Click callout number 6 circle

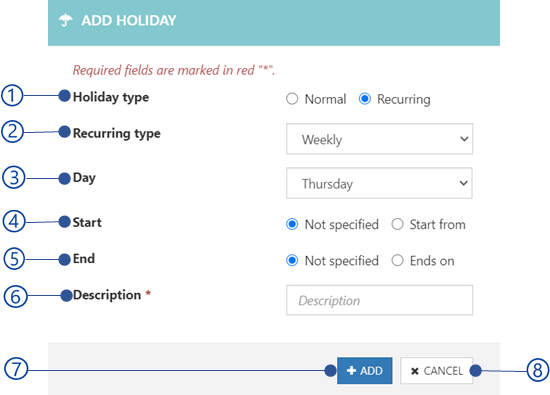15,296
